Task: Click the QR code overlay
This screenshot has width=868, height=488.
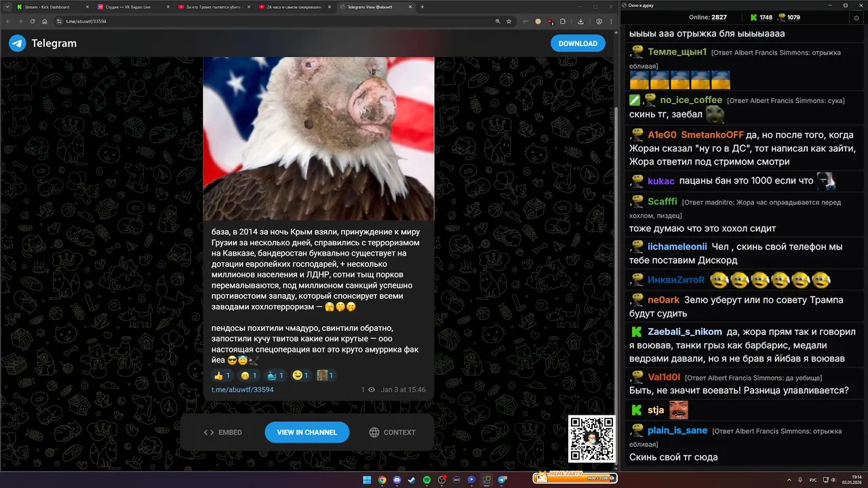Action: click(591, 439)
